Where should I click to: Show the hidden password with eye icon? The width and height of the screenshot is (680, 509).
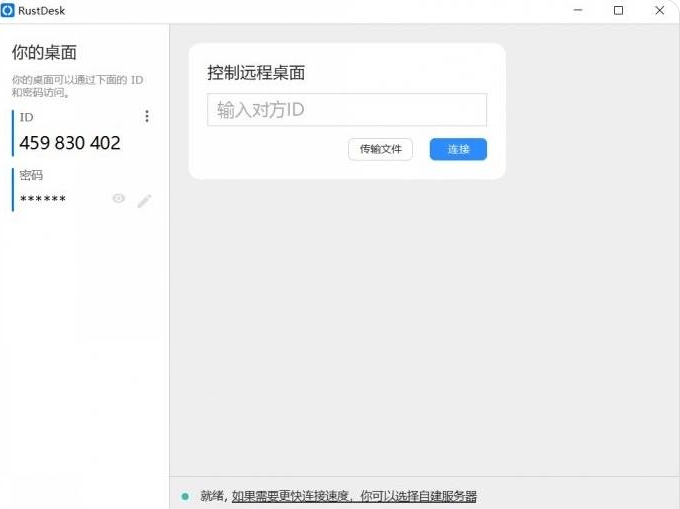coord(119,199)
